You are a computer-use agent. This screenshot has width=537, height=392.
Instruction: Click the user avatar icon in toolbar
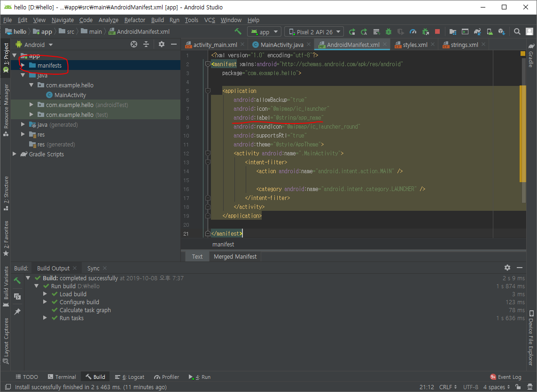point(529,31)
